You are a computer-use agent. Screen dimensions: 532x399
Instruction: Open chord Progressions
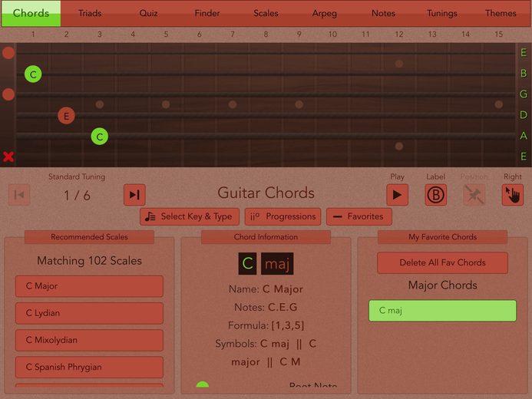[x=283, y=216]
